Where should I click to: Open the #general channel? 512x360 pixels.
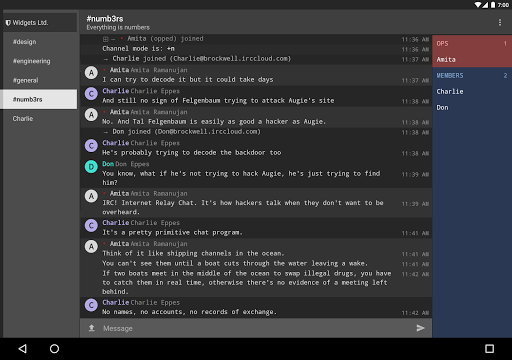[40, 80]
